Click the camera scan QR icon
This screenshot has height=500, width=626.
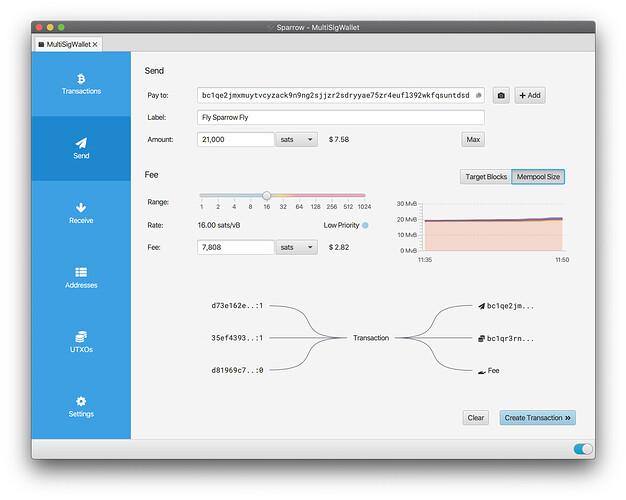[501, 95]
